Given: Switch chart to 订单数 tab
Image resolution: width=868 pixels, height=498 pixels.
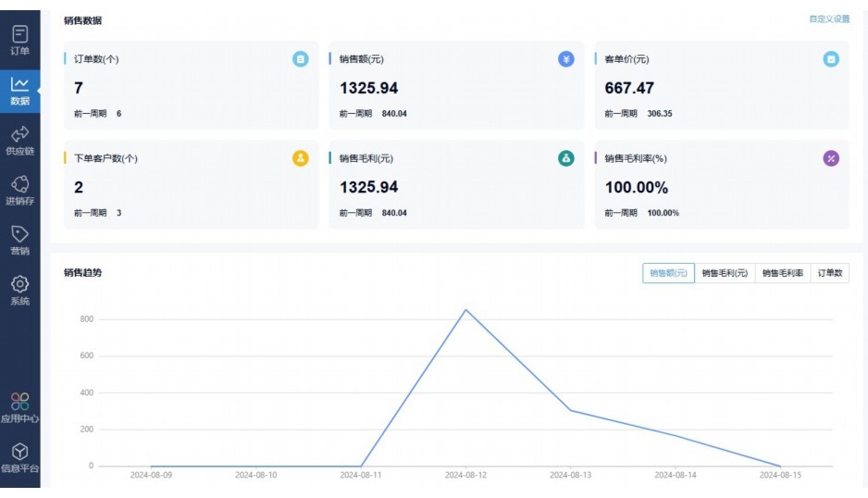Looking at the screenshot, I should click(830, 273).
